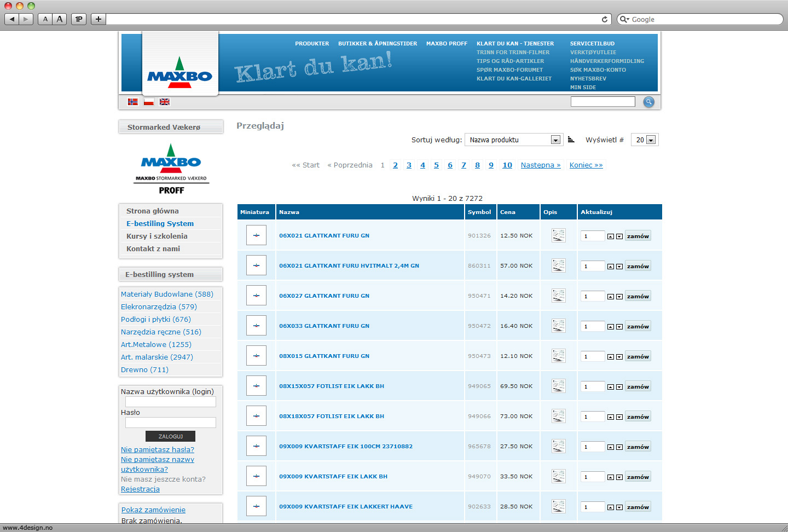Click the smaller text size A button
This screenshot has width=788, height=532.
pos(45,19)
